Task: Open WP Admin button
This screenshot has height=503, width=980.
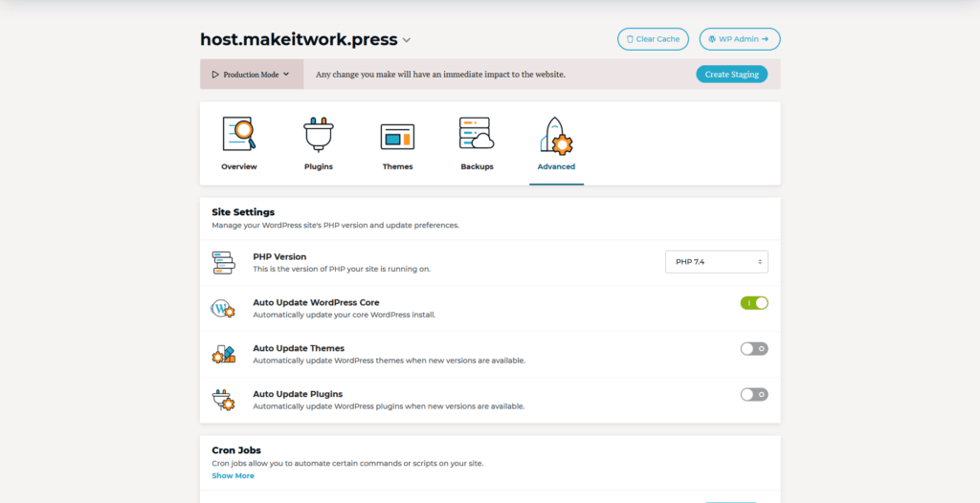Action: [x=740, y=39]
